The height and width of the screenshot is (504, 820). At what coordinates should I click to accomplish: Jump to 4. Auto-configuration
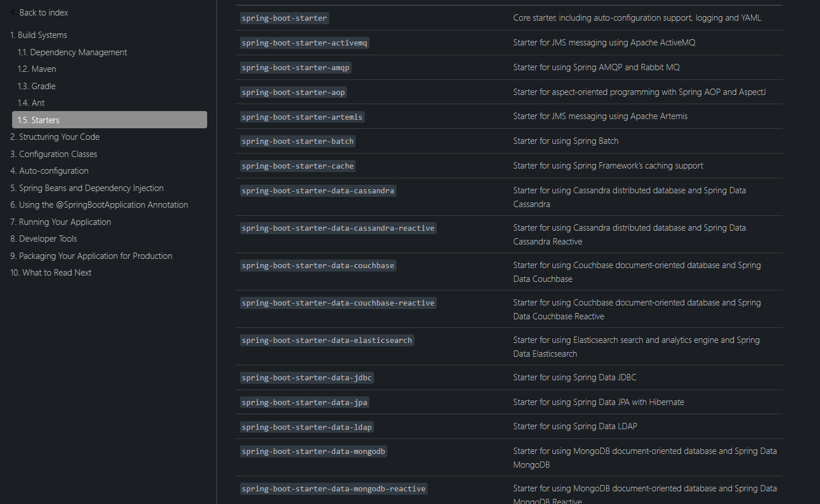coord(49,171)
